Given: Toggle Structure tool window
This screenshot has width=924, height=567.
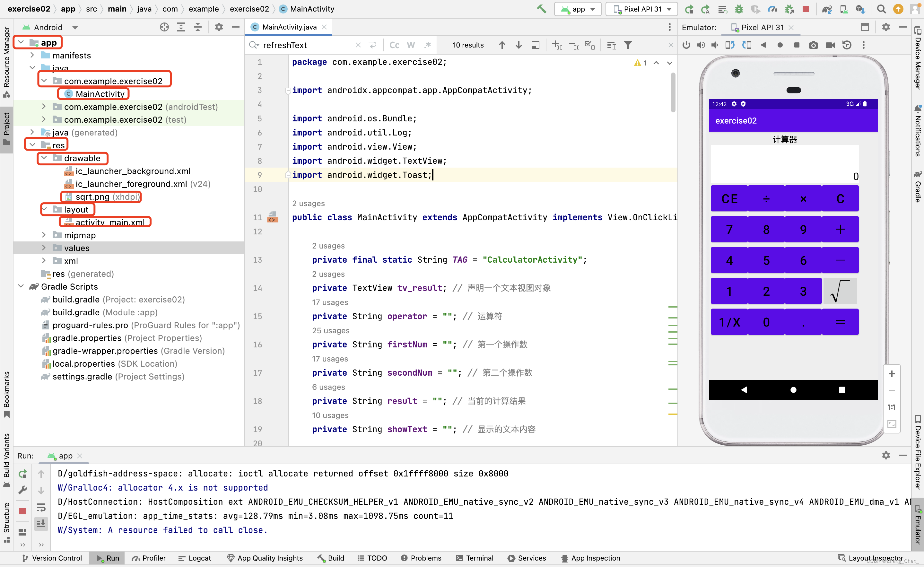Looking at the screenshot, I should (x=6, y=522).
